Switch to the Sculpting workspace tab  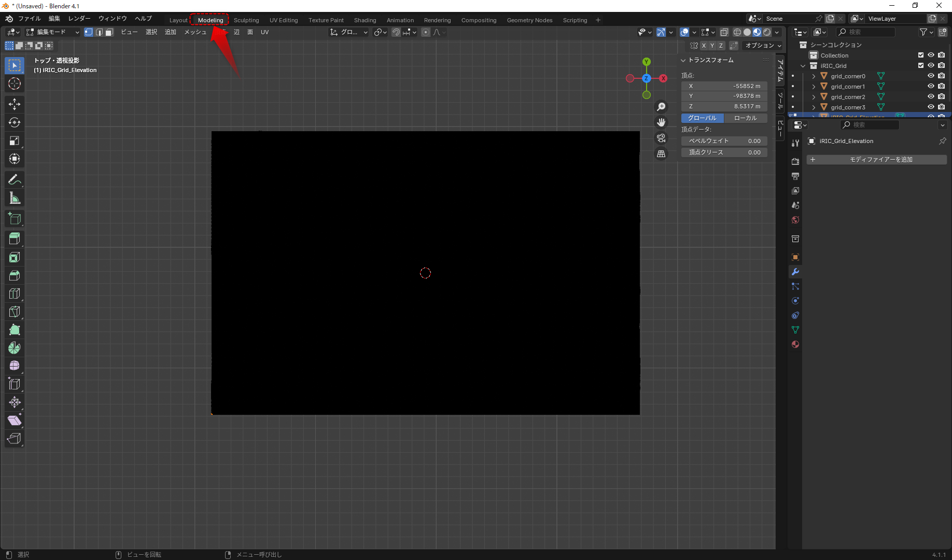coord(246,20)
